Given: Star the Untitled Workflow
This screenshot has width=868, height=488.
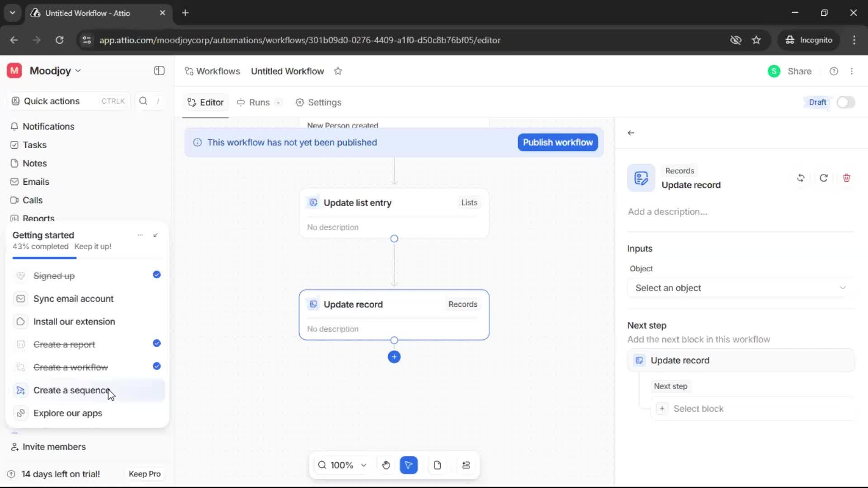Looking at the screenshot, I should click(338, 71).
